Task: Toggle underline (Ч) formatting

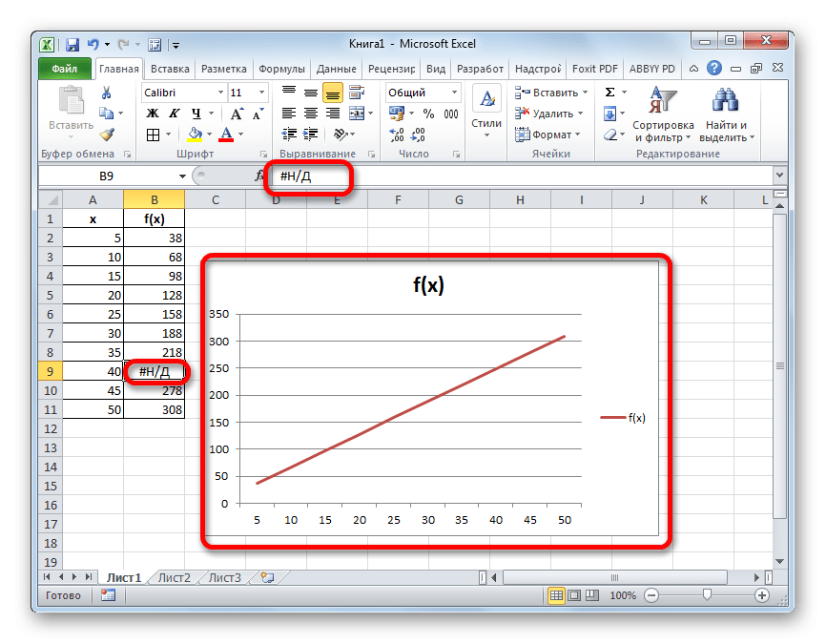Action: [196, 114]
